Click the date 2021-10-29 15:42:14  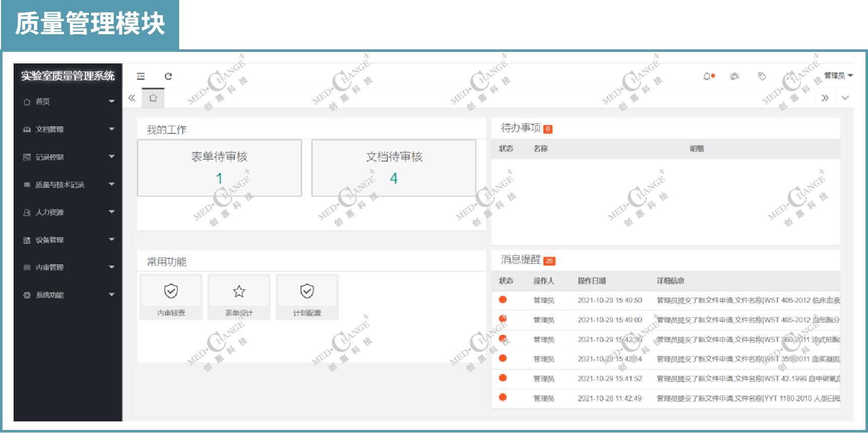(610, 359)
